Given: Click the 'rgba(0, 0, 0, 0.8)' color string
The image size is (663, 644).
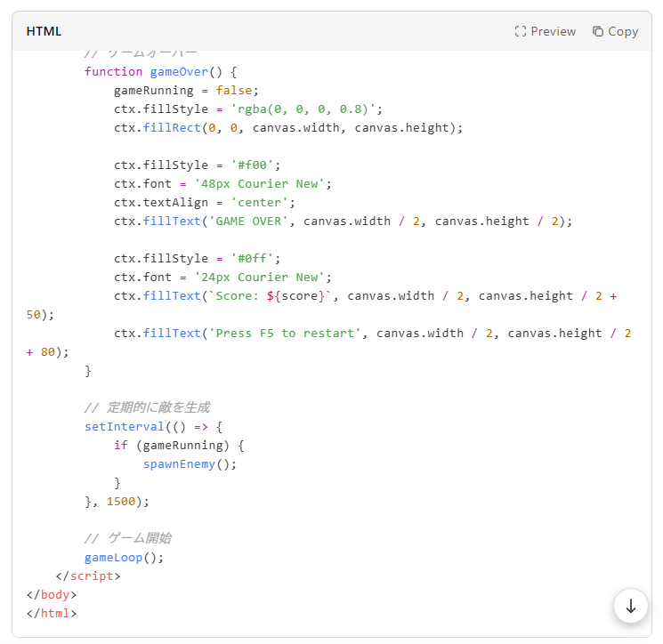Looking at the screenshot, I should [306, 109].
